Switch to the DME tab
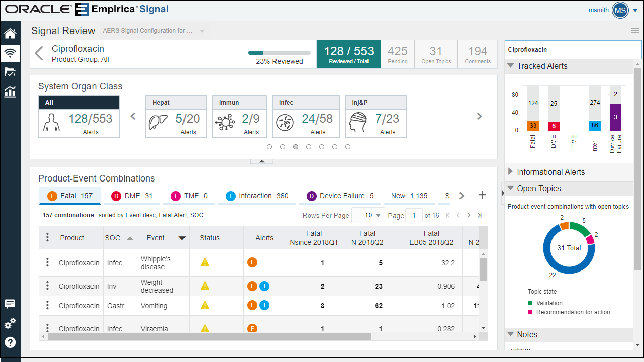The height and width of the screenshot is (362, 644). pos(132,196)
